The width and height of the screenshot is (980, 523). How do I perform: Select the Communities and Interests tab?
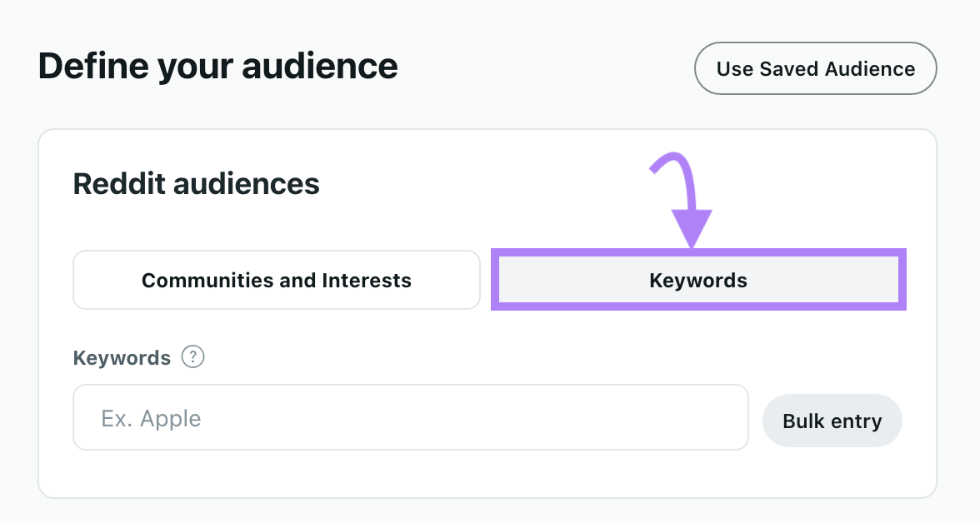[276, 280]
